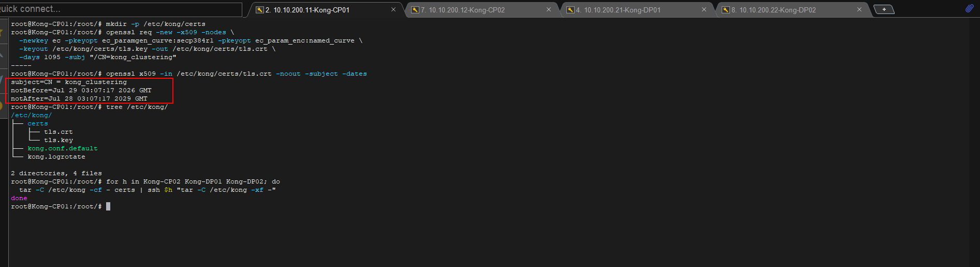Click the magenta 'done' keyword

click(19, 198)
